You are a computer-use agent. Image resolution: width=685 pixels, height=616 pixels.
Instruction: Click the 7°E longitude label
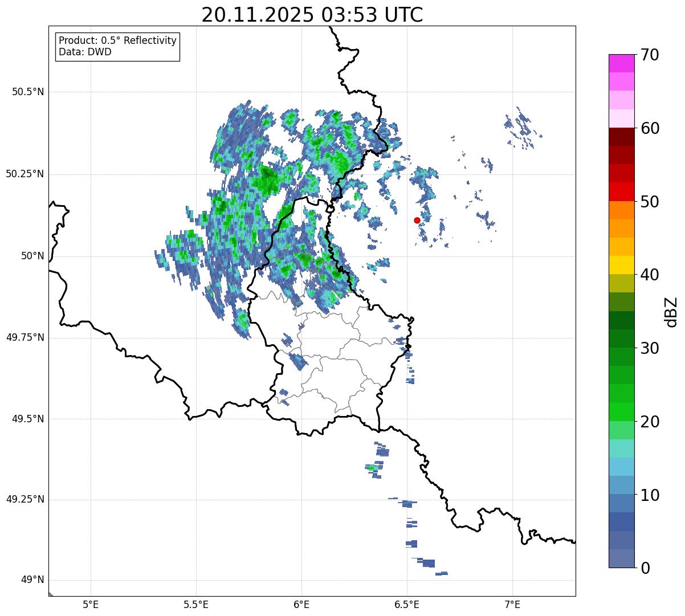(512, 604)
